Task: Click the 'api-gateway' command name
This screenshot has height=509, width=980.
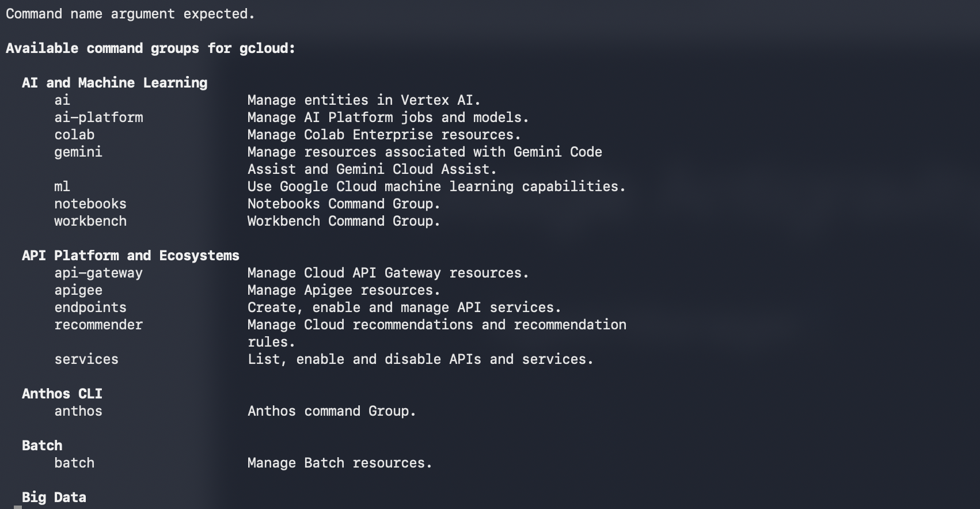Action: pos(98,273)
